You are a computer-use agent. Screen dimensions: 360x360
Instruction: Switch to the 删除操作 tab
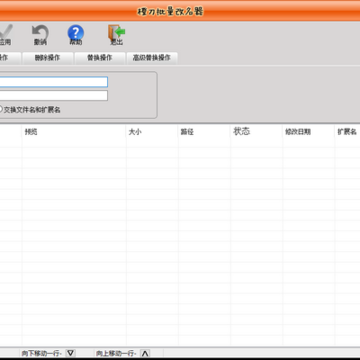click(x=48, y=58)
